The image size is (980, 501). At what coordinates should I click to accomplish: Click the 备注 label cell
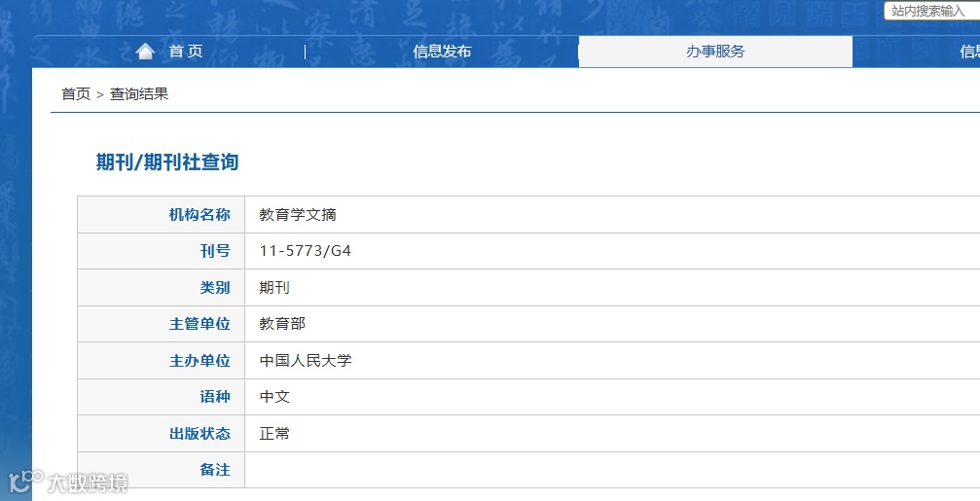tap(162, 470)
